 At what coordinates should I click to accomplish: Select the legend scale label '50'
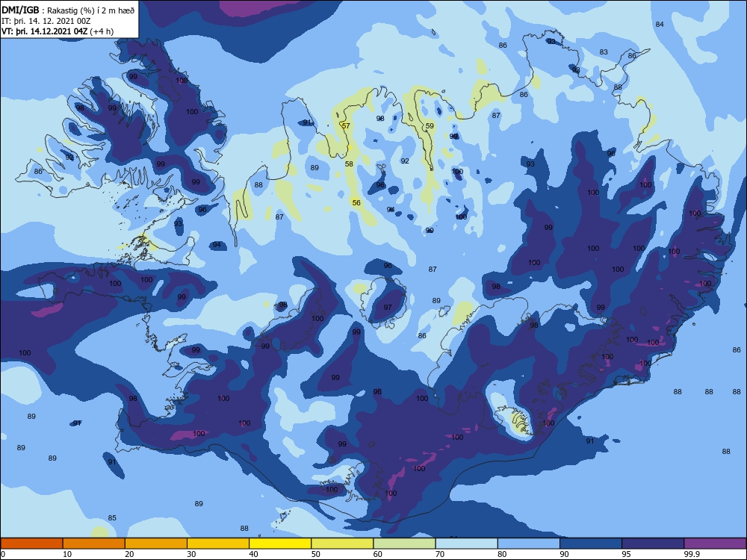tap(315, 554)
